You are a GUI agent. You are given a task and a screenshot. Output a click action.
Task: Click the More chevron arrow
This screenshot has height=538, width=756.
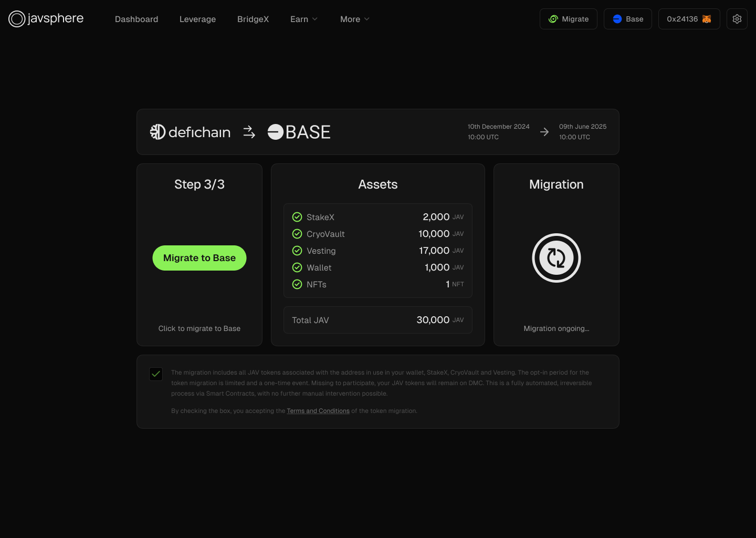tap(367, 19)
